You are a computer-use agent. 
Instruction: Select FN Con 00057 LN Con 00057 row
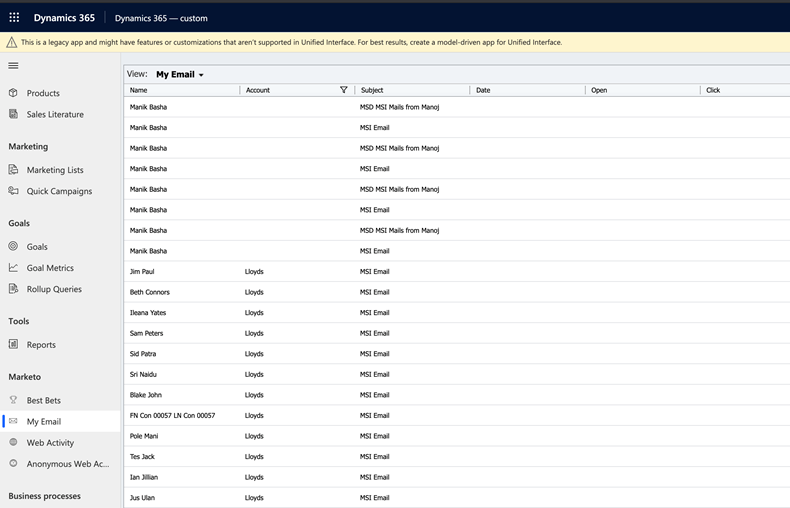pyautogui.click(x=172, y=416)
